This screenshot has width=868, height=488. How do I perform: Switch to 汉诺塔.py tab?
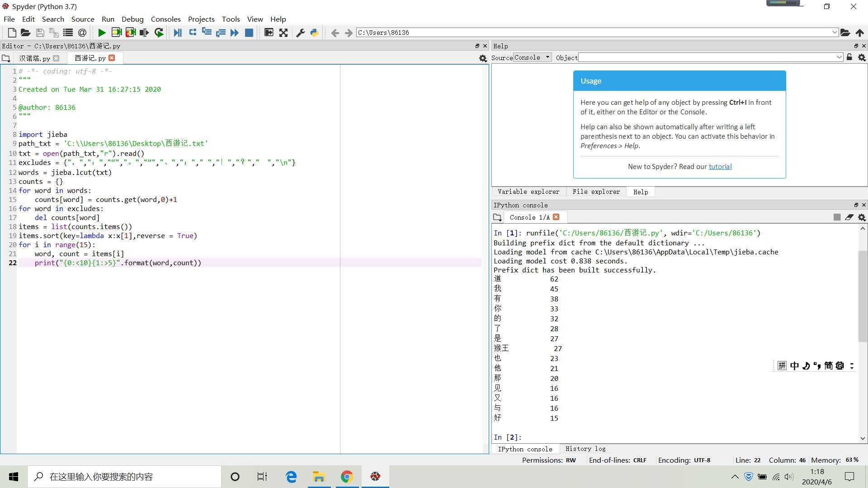pyautogui.click(x=34, y=58)
